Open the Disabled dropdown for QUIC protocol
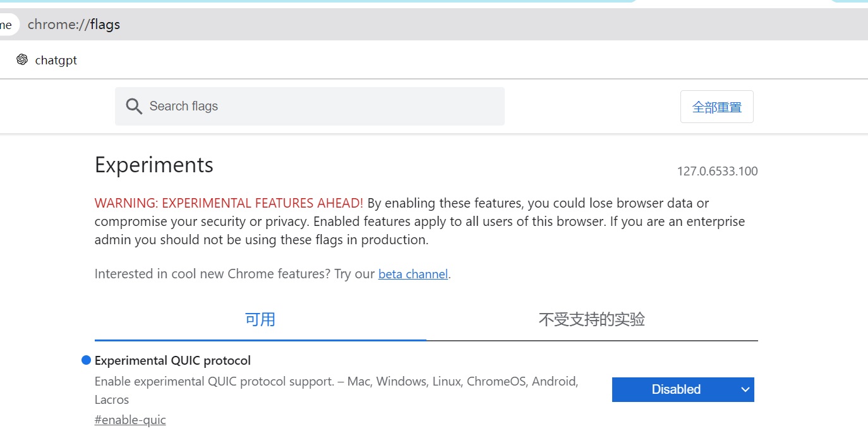 click(x=675, y=389)
